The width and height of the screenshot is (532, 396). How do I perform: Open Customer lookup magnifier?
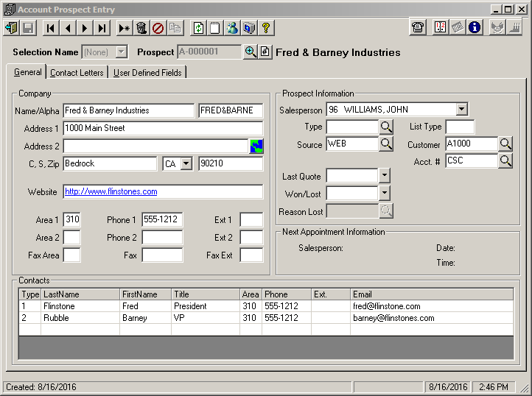(x=505, y=144)
